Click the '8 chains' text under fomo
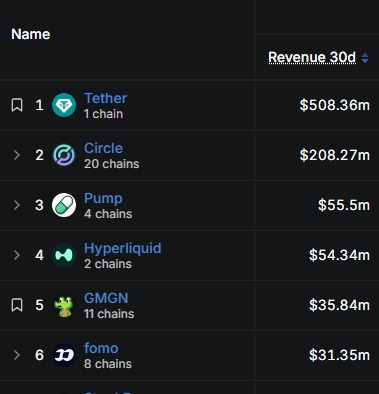379x394 pixels. point(108,364)
